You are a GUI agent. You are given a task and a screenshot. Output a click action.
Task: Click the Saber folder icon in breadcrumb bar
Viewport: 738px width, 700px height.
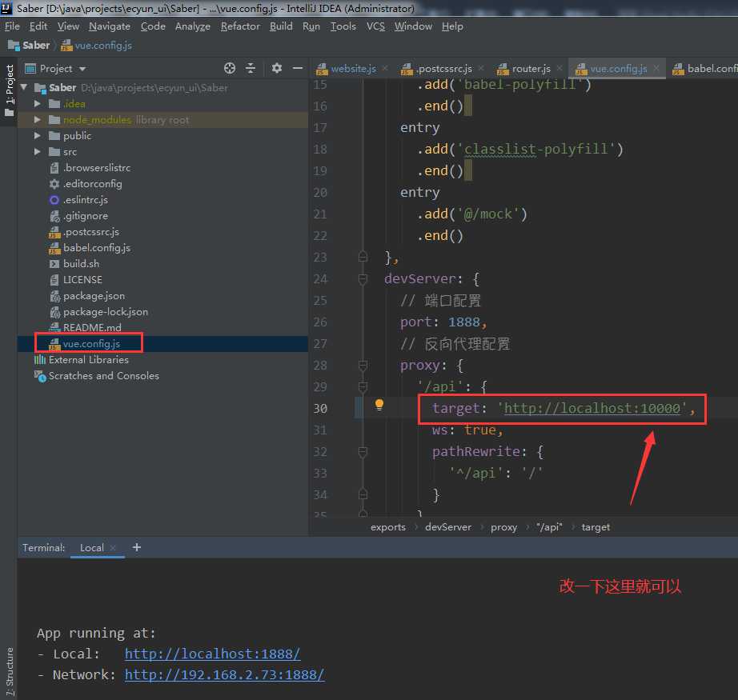[14, 46]
